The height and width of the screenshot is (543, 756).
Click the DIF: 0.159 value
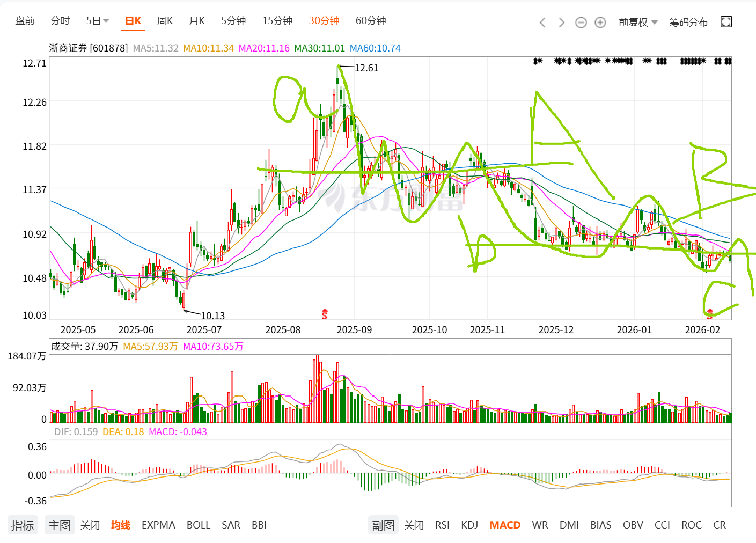point(76,432)
